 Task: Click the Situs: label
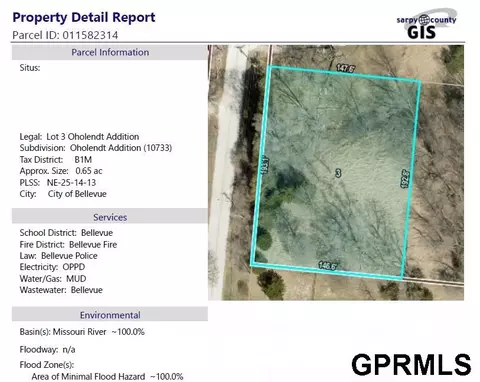(30, 68)
